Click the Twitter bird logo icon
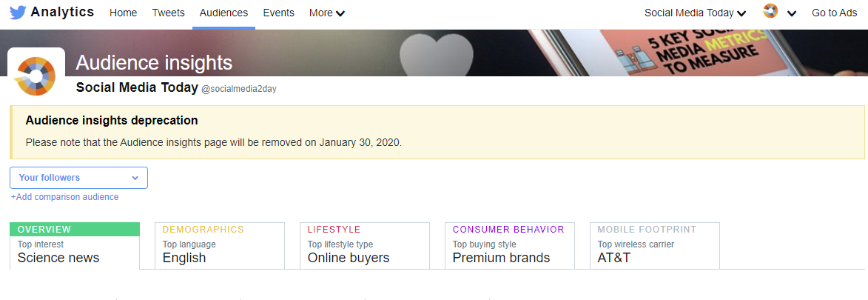This screenshot has height=300, width=868. click(x=18, y=13)
